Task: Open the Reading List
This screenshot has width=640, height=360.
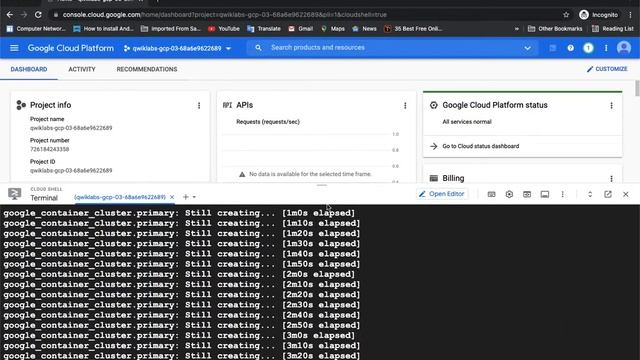Action: pyautogui.click(x=612, y=29)
